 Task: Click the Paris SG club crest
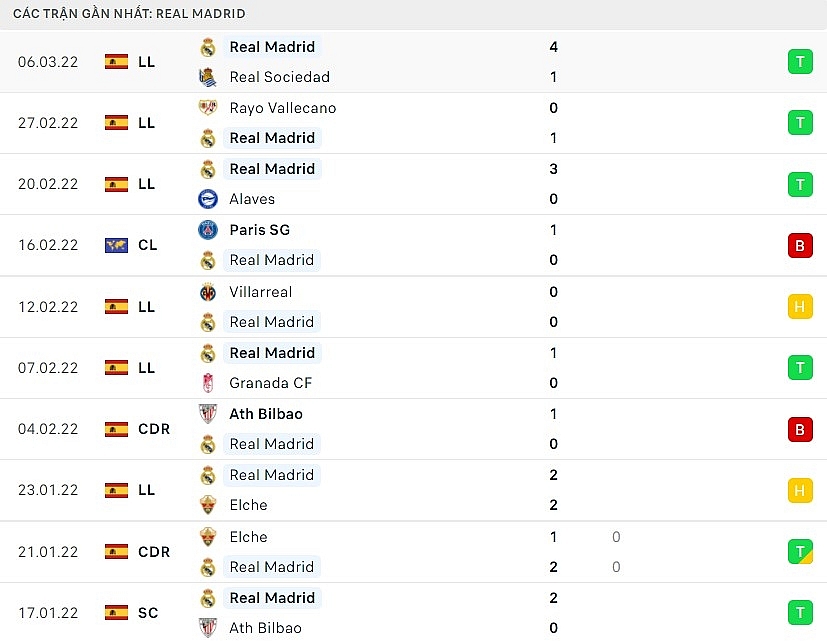(208, 230)
